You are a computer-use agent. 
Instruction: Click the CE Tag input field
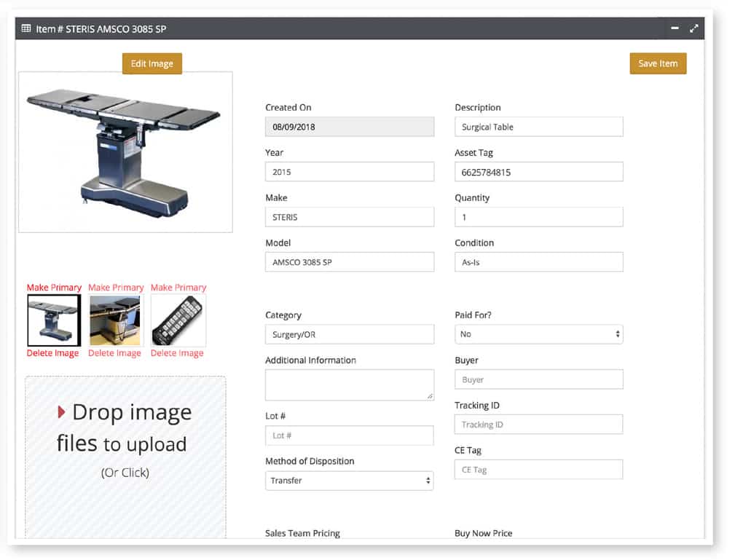coord(538,470)
